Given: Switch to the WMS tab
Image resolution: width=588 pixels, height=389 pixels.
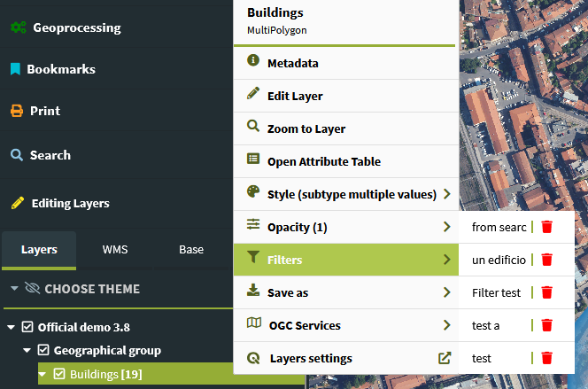Looking at the screenshot, I should click(115, 250).
